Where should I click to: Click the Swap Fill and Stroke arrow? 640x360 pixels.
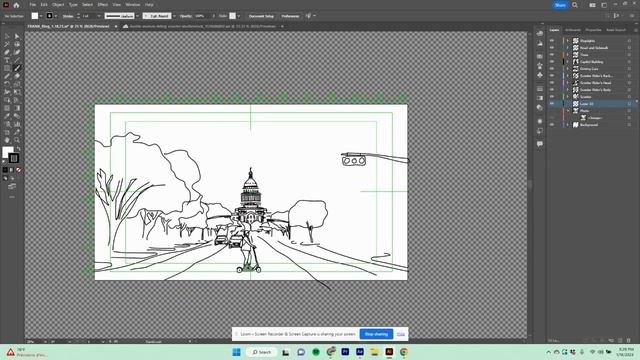[18, 149]
